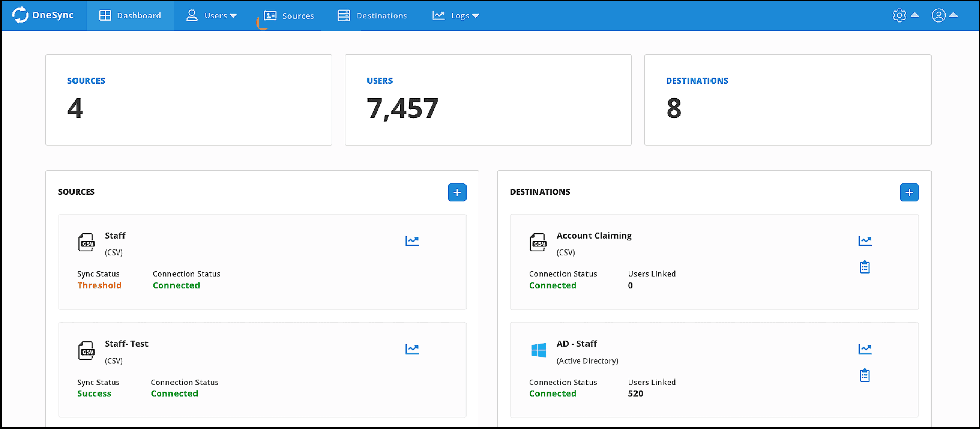Click the Users person icon in navbar
Image resolution: width=980 pixels, height=429 pixels.
pos(192,15)
